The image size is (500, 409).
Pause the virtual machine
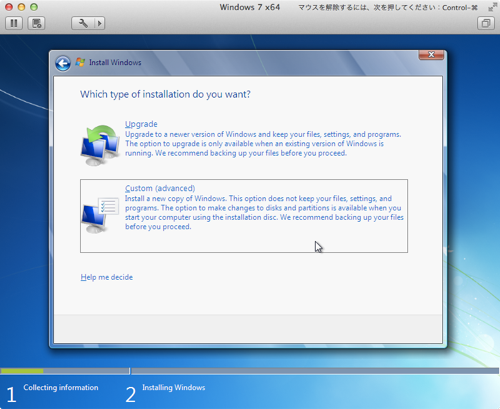tap(14, 23)
